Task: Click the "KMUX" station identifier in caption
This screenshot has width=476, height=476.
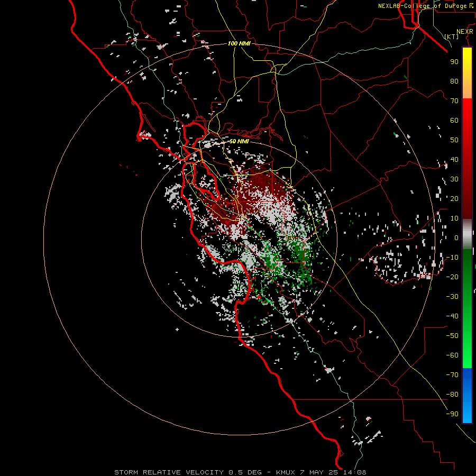Action: coord(286,472)
